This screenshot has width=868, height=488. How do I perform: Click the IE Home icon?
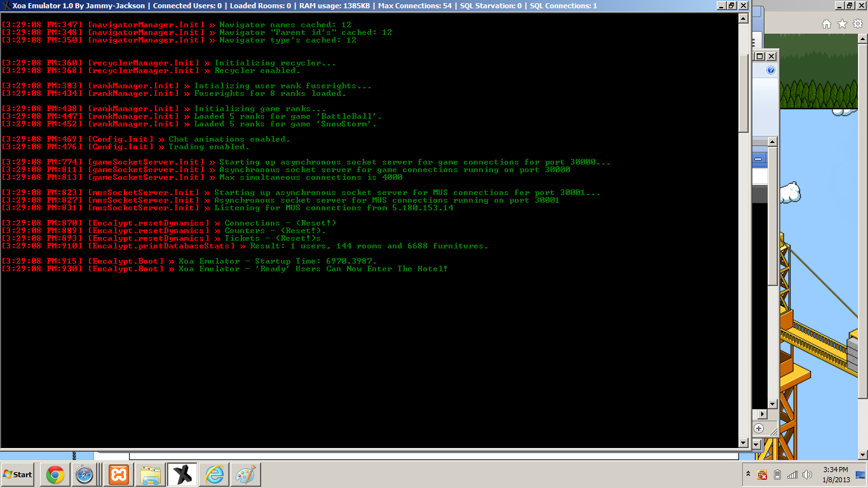tap(827, 24)
